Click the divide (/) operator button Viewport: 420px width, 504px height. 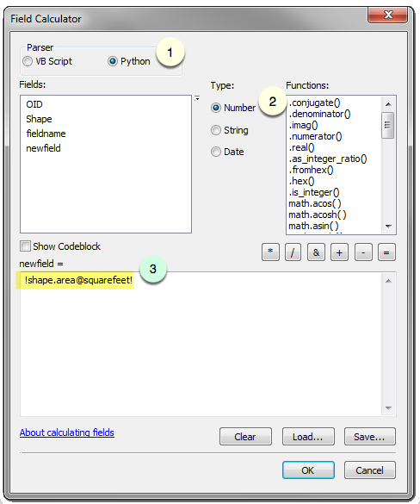click(293, 252)
